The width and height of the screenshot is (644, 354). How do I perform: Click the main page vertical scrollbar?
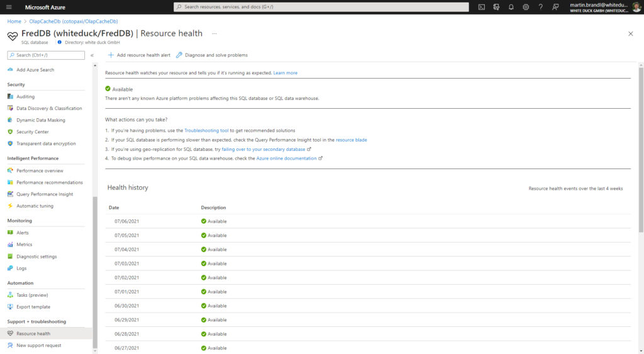[x=641, y=150]
